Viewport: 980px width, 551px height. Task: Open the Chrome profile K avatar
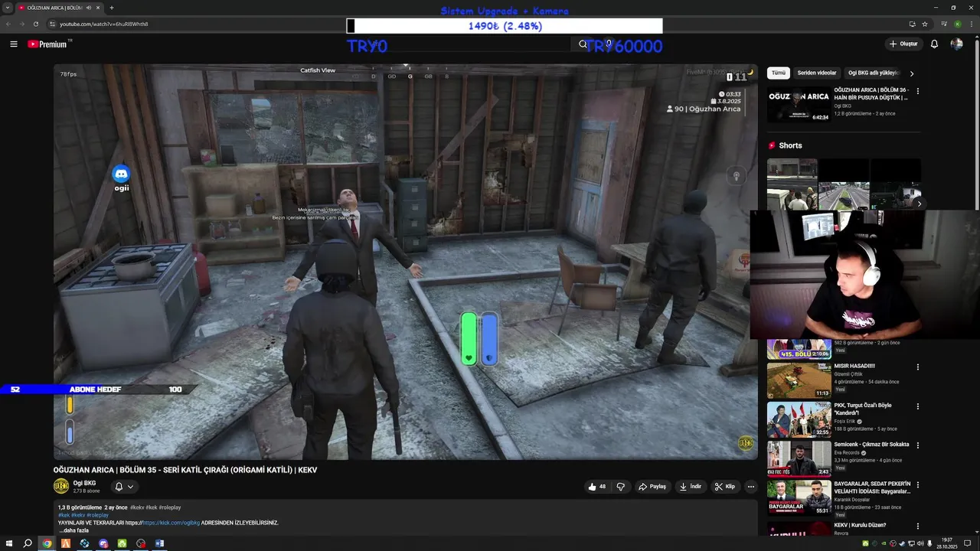[x=957, y=24]
